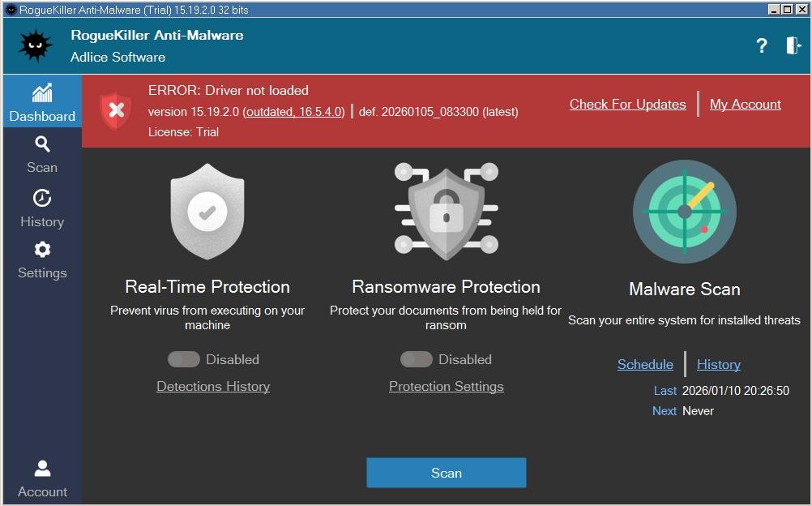Open History via clock icon in sidebar

(42, 198)
